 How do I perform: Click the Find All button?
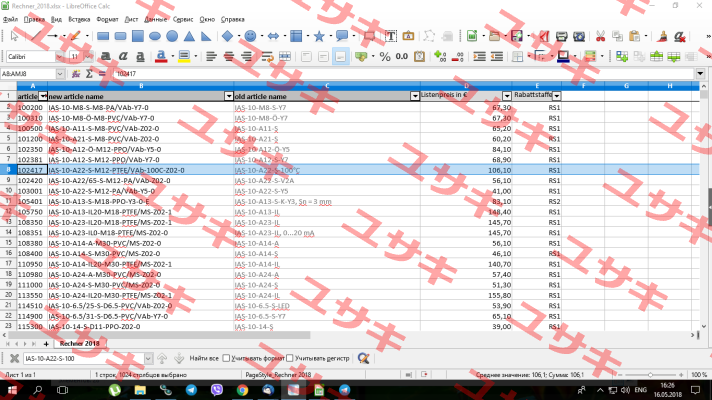point(204,358)
